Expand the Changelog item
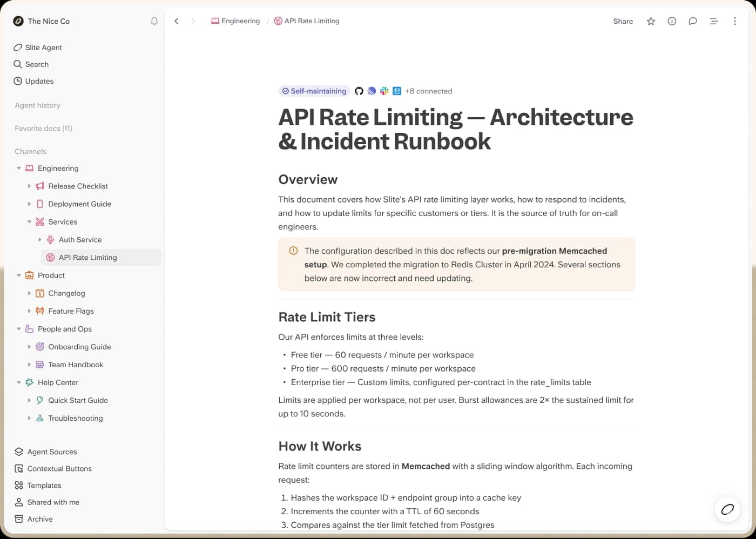756x539 pixels. [x=29, y=293]
